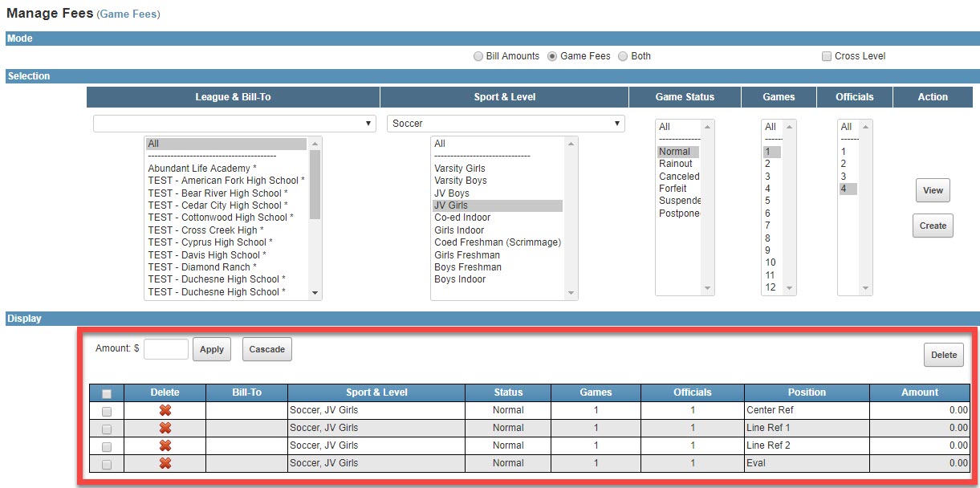The height and width of the screenshot is (488, 980).
Task: Select the Bill Amounts radio button
Action: [x=479, y=57]
